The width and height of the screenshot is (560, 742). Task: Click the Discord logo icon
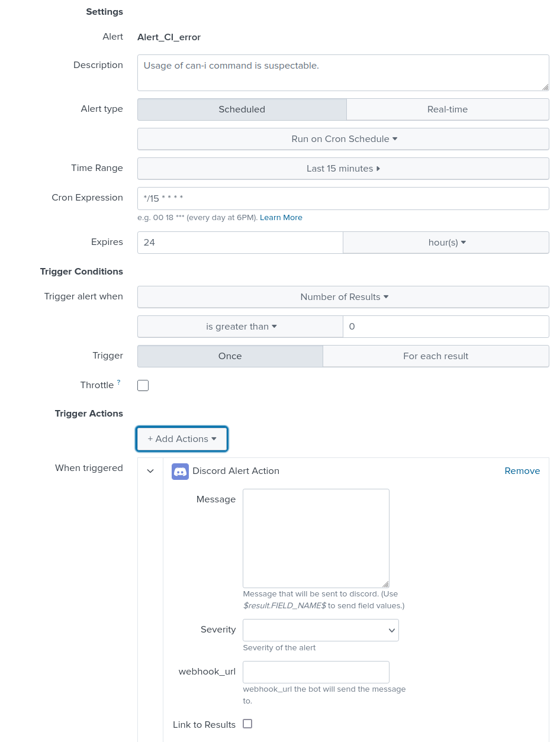[180, 471]
